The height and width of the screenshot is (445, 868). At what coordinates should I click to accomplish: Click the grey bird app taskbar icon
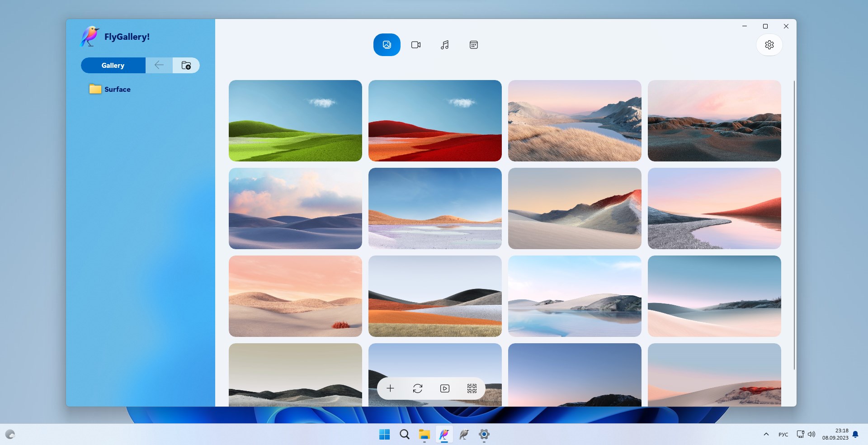coord(464,434)
